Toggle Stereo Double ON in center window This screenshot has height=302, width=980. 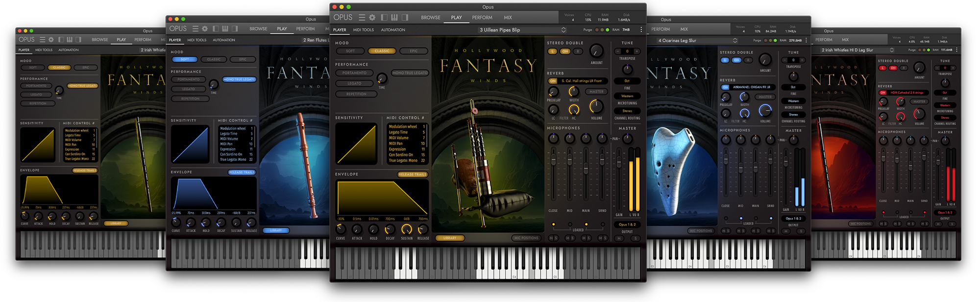pos(565,51)
